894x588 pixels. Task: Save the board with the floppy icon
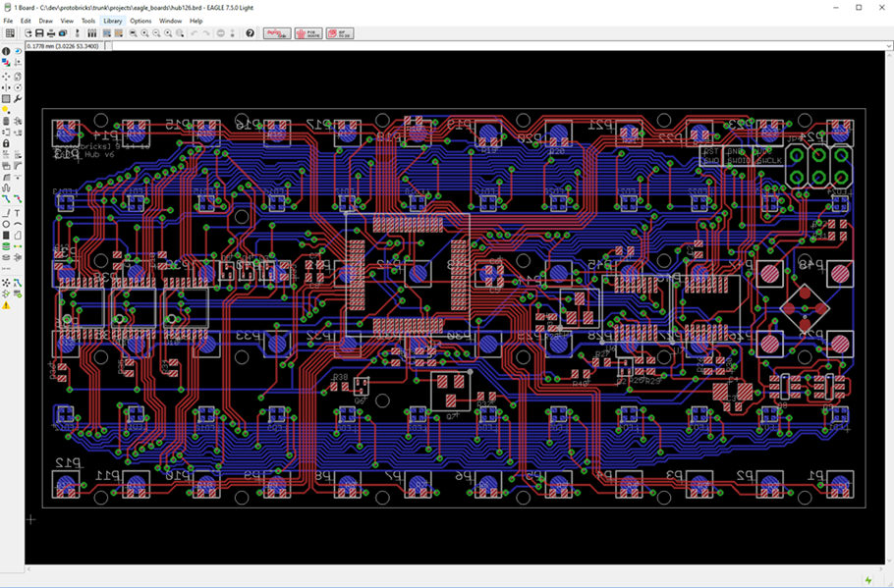click(39, 33)
